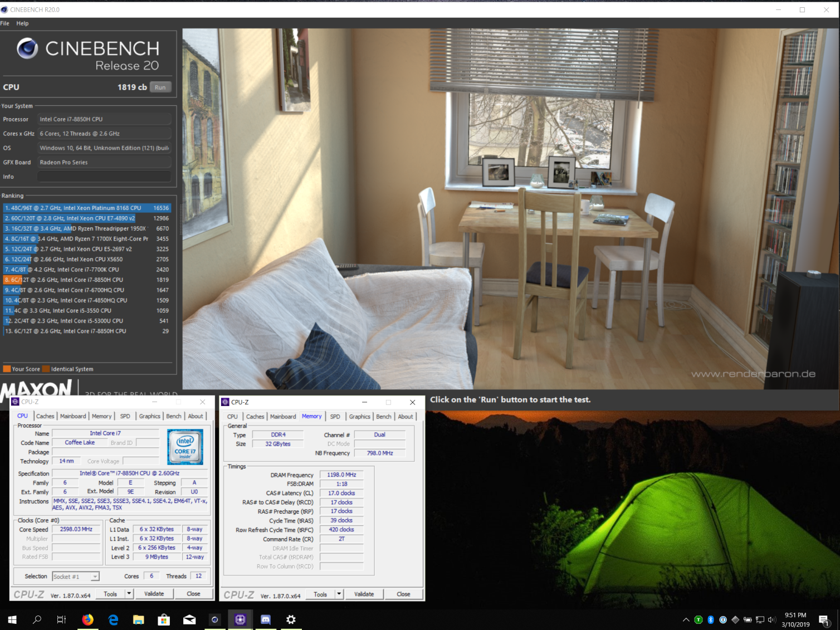Viewport: 840px width, 630px height.
Task: Click CPU-Z title icon in right window
Action: [x=226, y=402]
